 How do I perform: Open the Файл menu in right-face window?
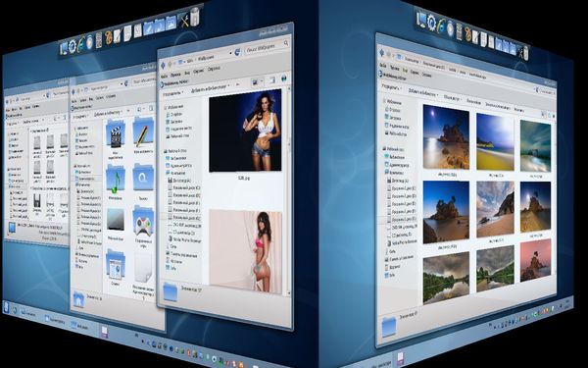point(383,65)
